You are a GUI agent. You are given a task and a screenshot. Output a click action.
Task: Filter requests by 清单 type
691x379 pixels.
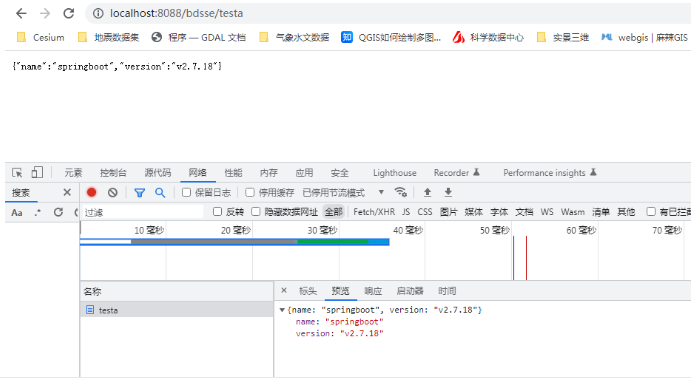[601, 212]
